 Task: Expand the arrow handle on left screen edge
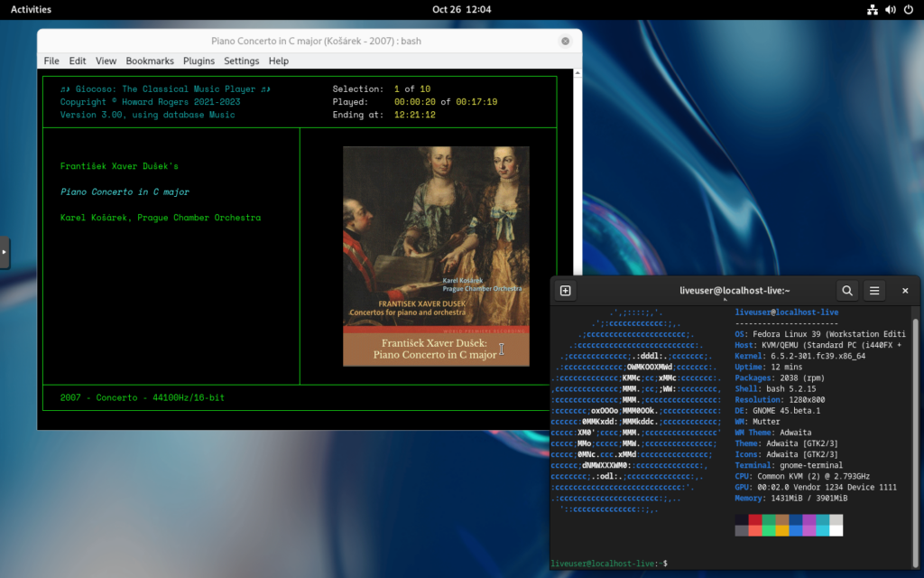tap(5, 252)
